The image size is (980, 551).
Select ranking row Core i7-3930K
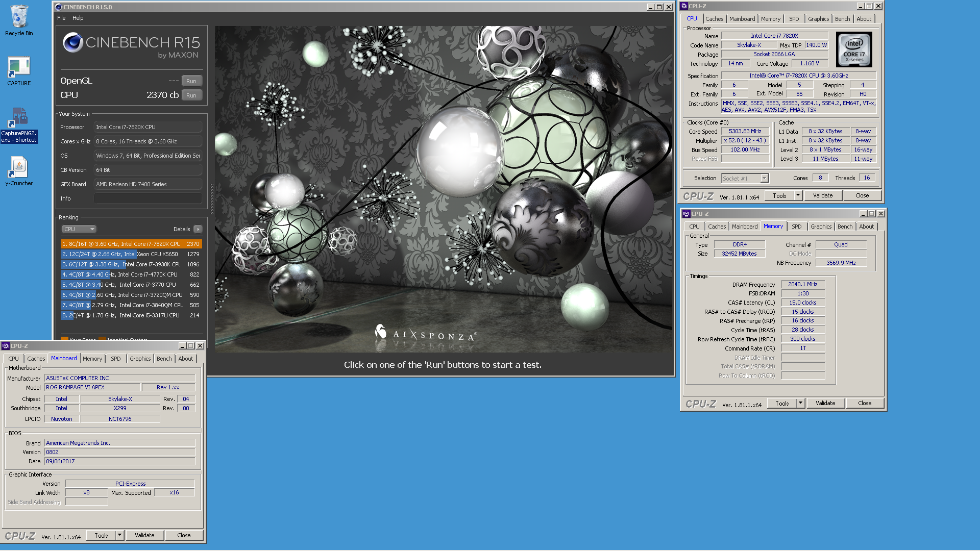coord(131,264)
